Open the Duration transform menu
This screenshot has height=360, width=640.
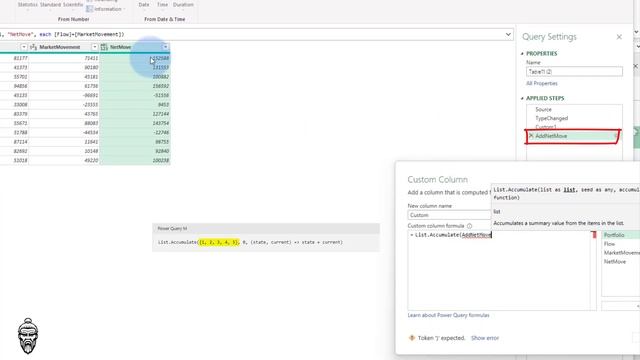coord(183,4)
